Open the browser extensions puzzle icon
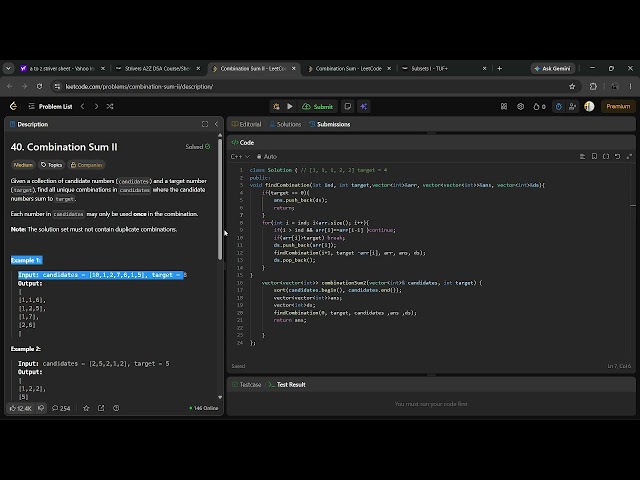 (x=593, y=87)
